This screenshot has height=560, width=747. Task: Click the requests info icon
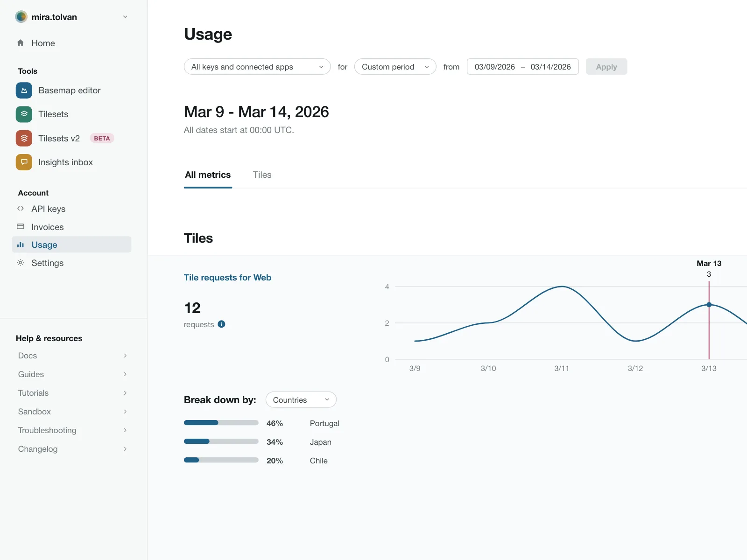222,324
